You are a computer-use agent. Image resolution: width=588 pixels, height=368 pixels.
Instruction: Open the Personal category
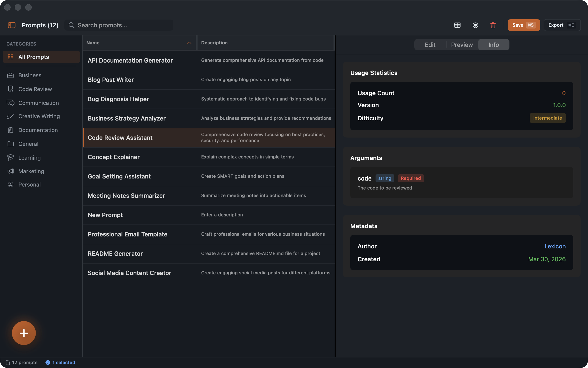coord(41,184)
